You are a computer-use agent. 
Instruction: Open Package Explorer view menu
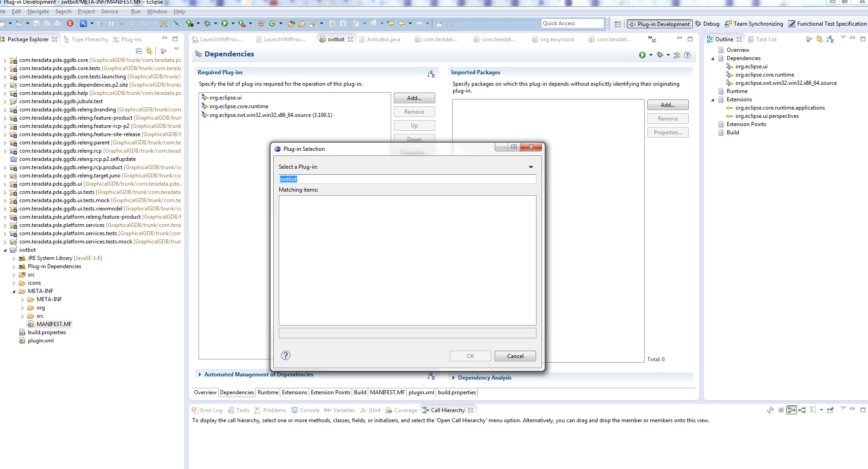tap(177, 49)
